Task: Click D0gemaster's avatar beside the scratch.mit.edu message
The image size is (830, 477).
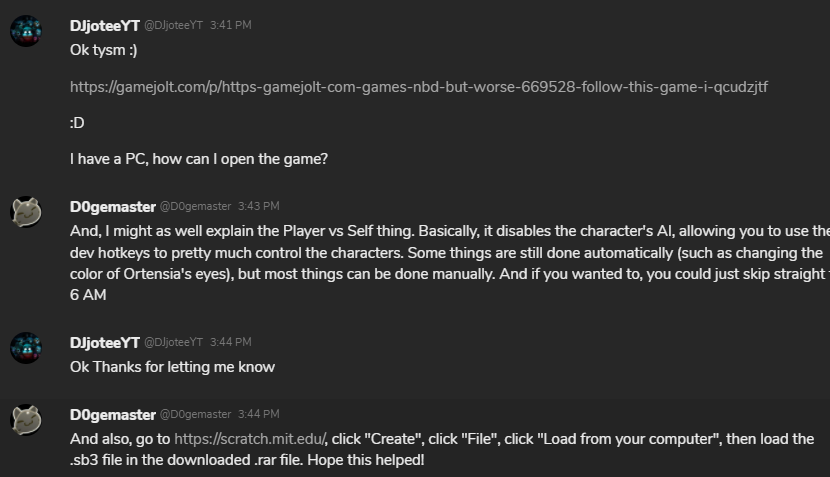Action: click(x=26, y=420)
